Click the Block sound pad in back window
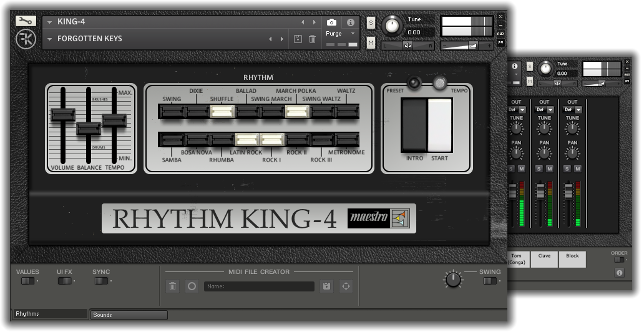The height and width of the screenshot is (332, 644). pos(572,259)
